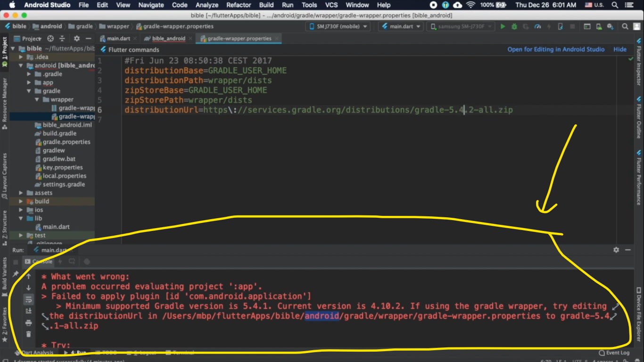
Task: Close the gradle-wrapper.properties tab
Action: pos(277,39)
